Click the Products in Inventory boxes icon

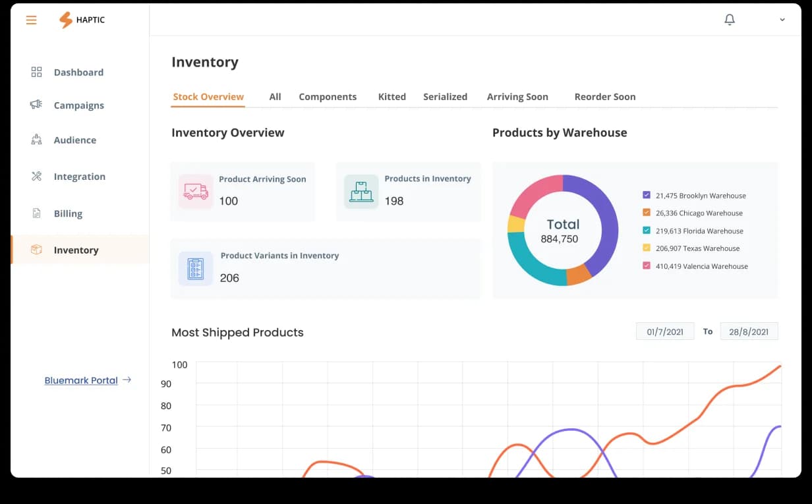[x=361, y=192]
